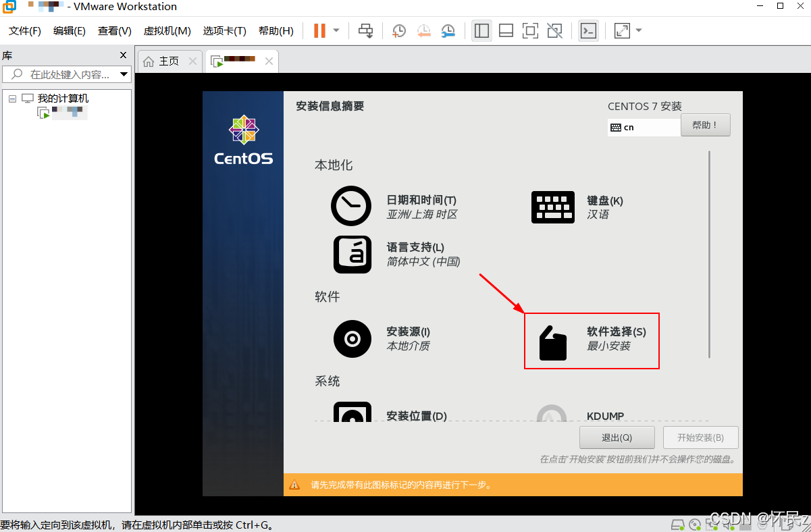811x532 pixels.
Task: Click the 开始安装(B) button
Action: point(700,437)
